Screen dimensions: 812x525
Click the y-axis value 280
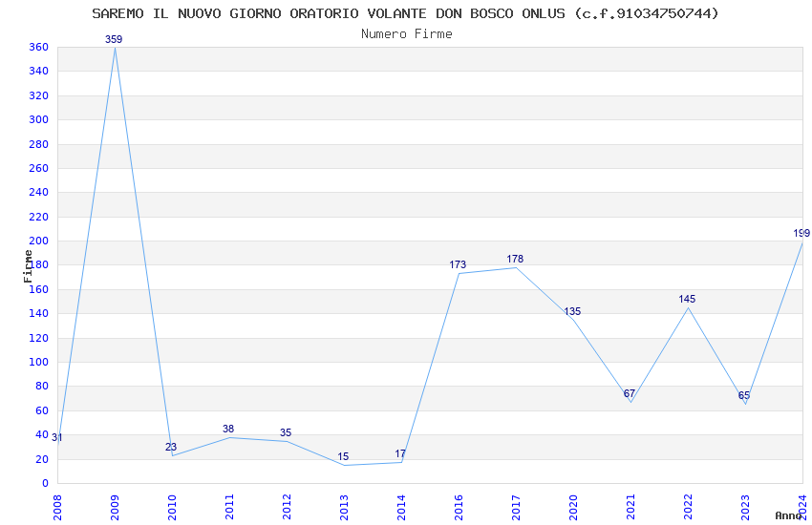(x=39, y=144)
